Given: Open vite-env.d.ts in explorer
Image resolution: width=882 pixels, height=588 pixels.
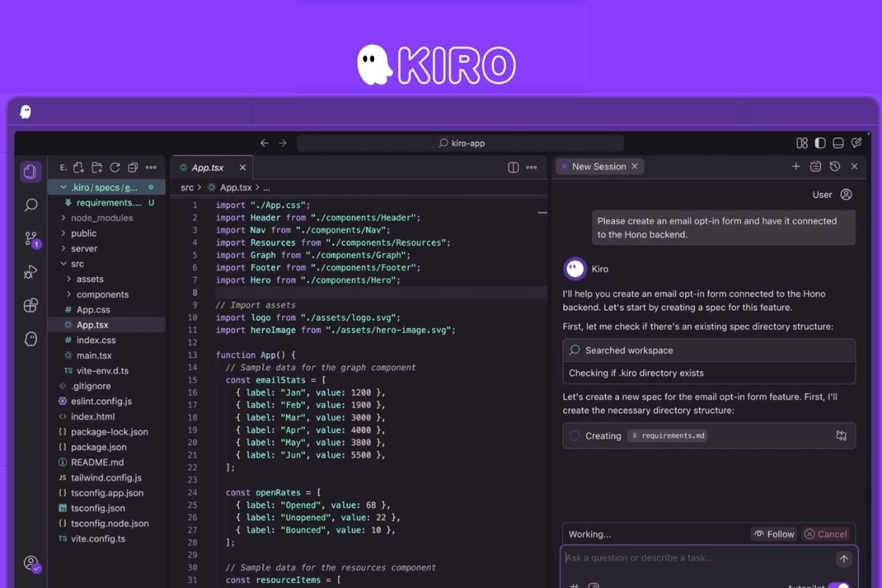Looking at the screenshot, I should (x=107, y=370).
